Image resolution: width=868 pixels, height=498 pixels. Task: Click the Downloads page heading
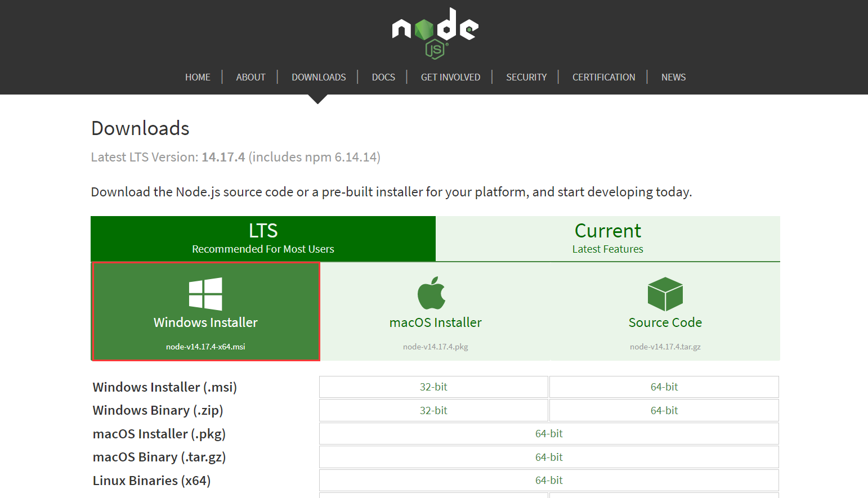pyautogui.click(x=140, y=128)
